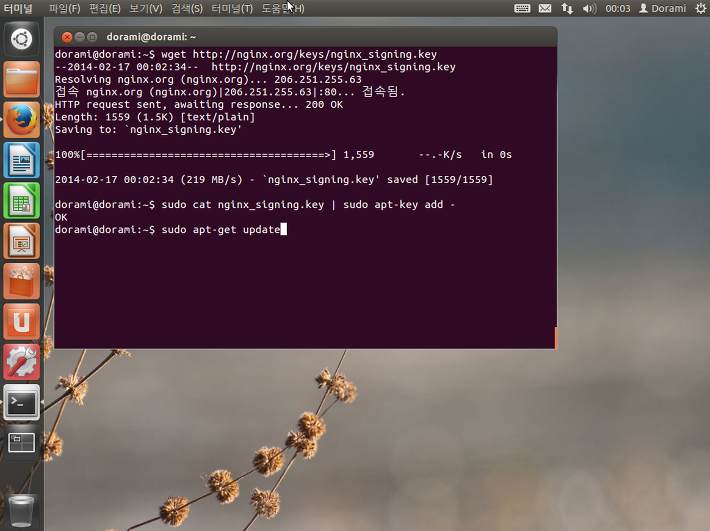Click the 'HTTP request sent' response line
This screenshot has width=710, height=531.
point(199,105)
